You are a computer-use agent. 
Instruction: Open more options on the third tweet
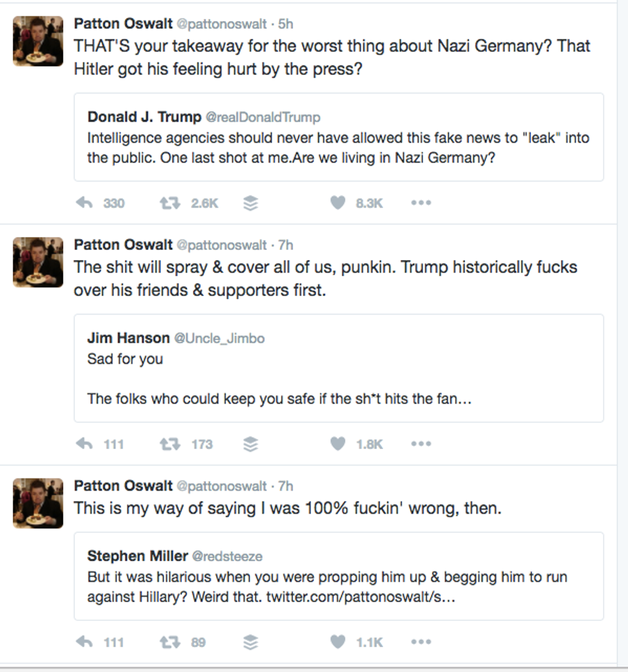tap(421, 642)
